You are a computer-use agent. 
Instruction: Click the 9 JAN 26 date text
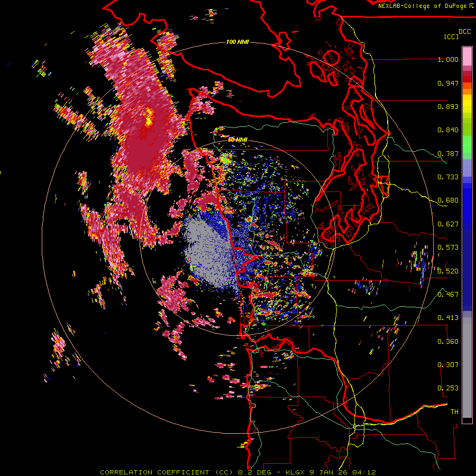coord(329,472)
